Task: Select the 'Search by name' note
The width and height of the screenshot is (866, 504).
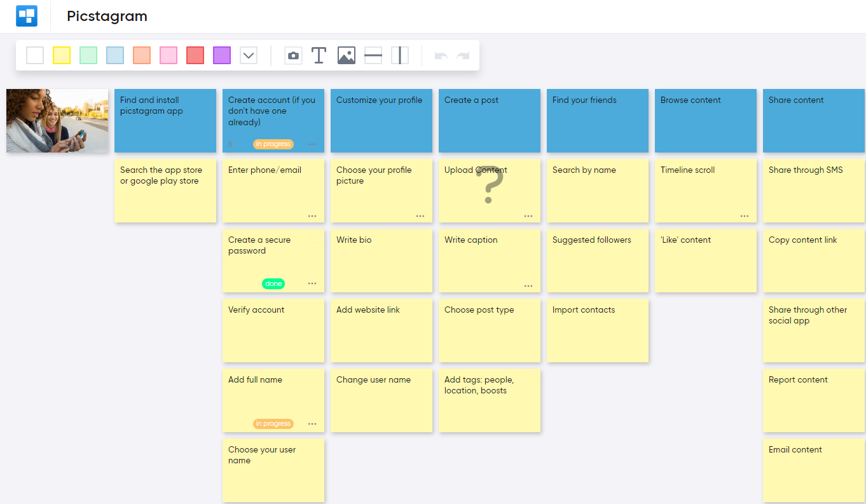Action: (598, 191)
